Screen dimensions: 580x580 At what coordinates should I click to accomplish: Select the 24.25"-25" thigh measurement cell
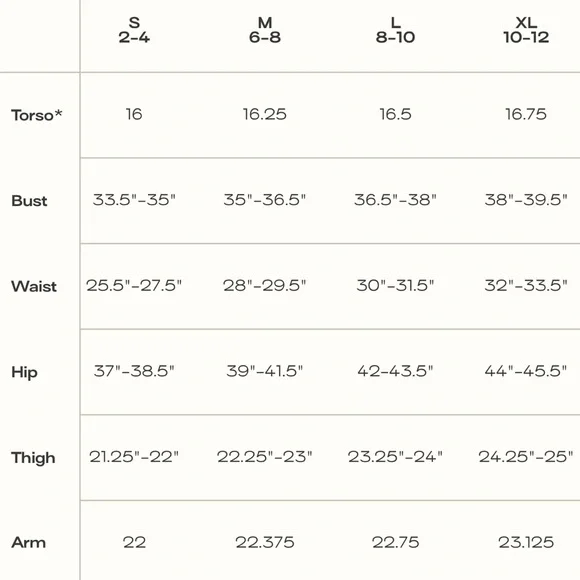tap(526, 456)
